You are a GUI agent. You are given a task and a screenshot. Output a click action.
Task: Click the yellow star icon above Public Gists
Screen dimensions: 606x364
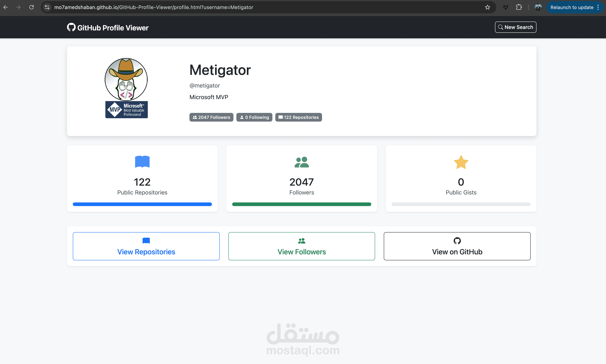461,162
